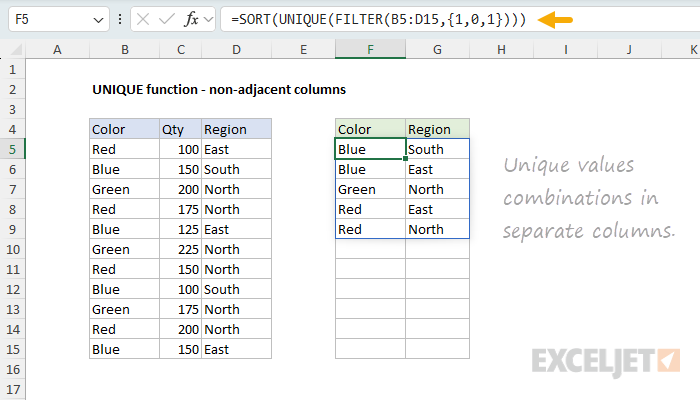This screenshot has height=400, width=700.
Task: Open Insert Function fx button
Action: pyautogui.click(x=191, y=20)
